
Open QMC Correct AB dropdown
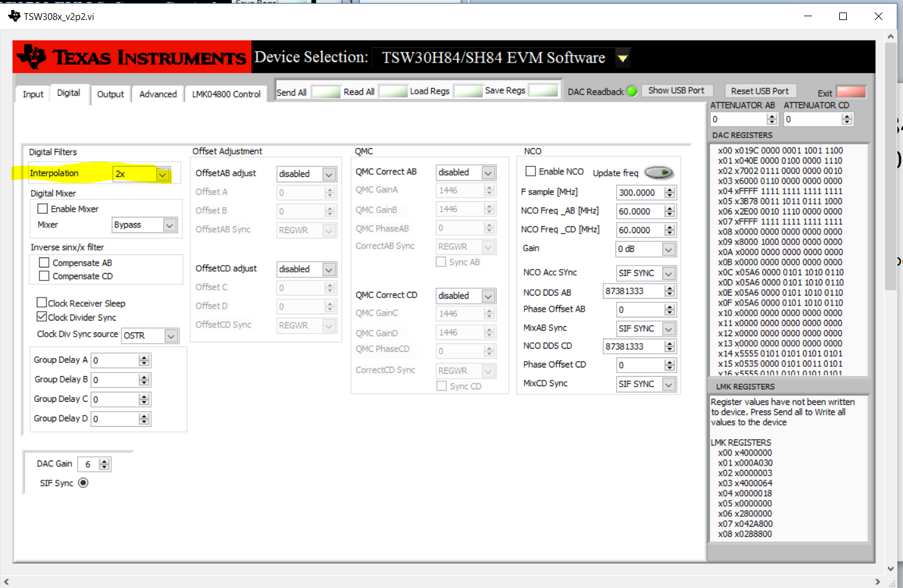[489, 172]
